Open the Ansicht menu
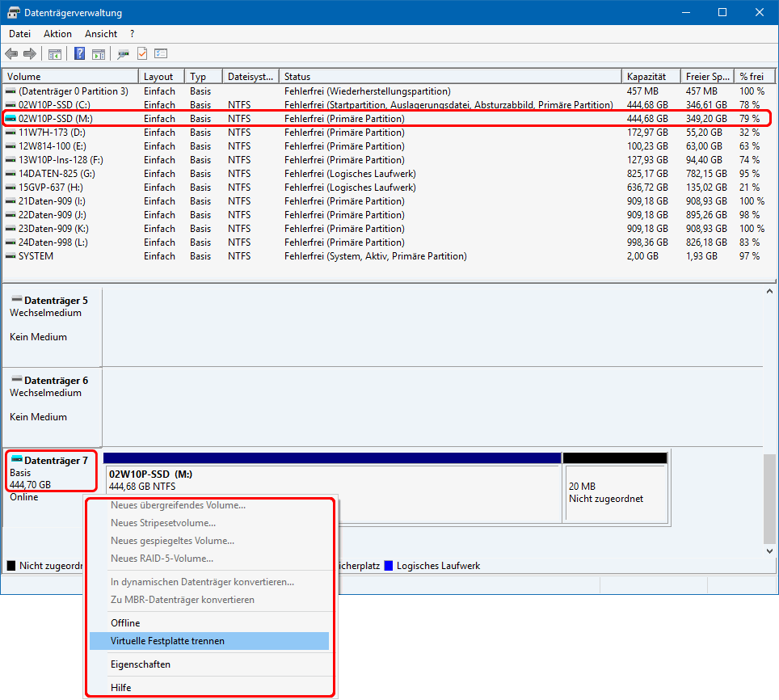The image size is (779, 700). click(x=101, y=34)
